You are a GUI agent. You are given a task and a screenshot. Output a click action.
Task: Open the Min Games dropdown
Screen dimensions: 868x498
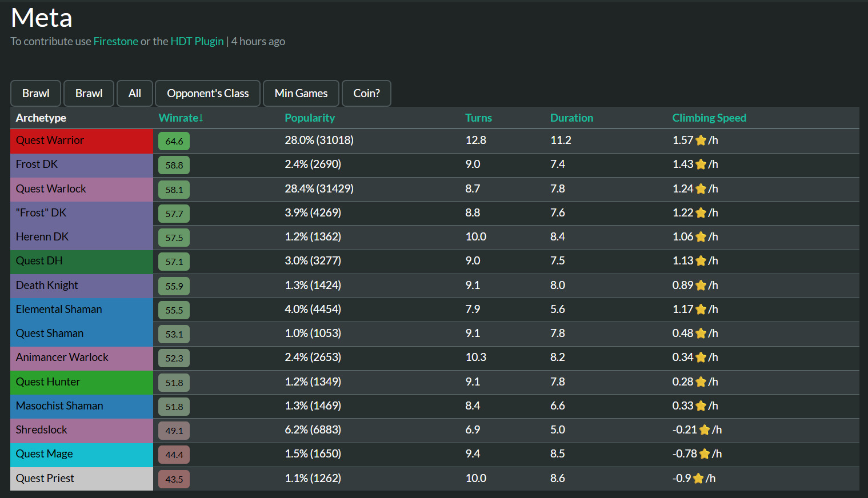pos(301,93)
